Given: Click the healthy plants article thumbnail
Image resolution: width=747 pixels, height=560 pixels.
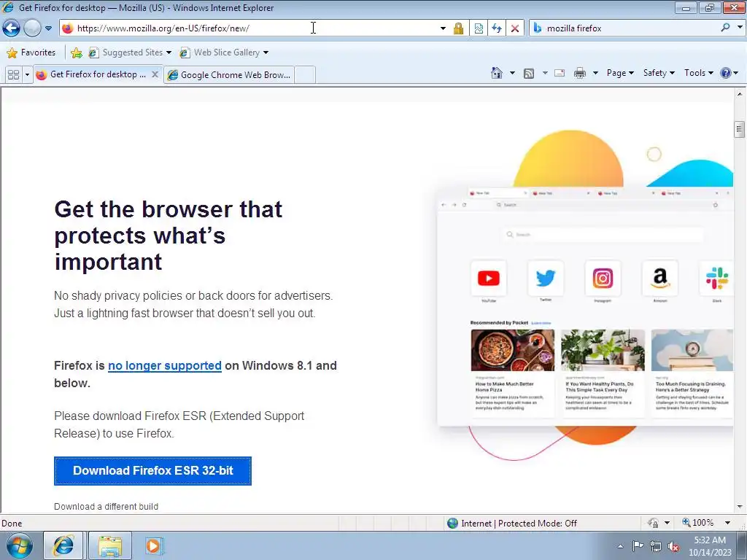Looking at the screenshot, I should point(603,350).
